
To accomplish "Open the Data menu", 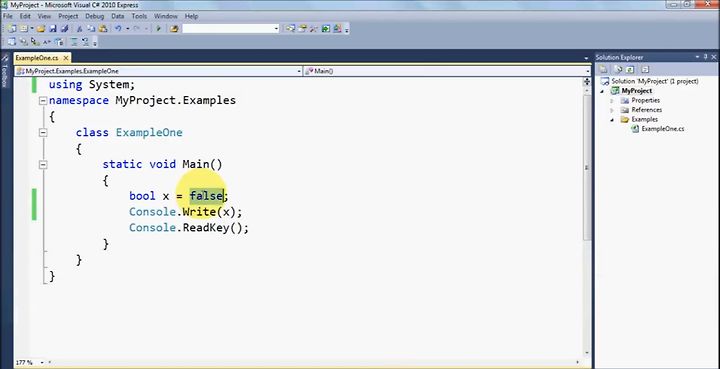I will click(118, 16).
